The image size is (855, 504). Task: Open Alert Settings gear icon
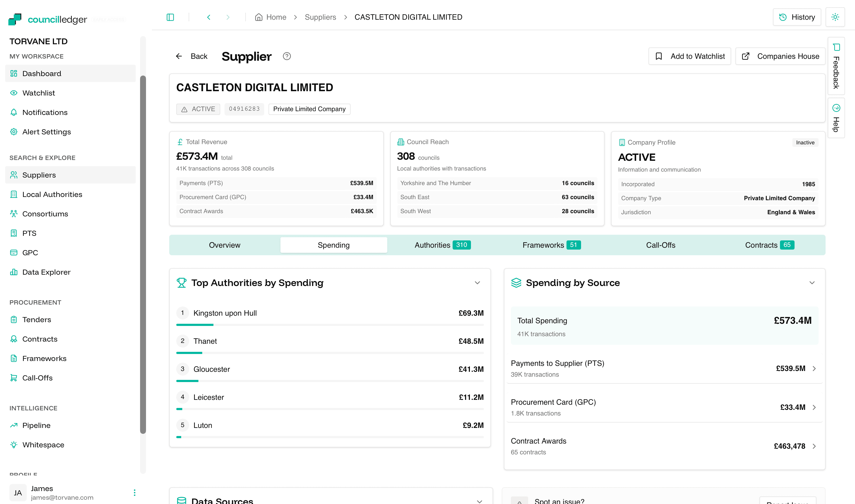pyautogui.click(x=13, y=132)
